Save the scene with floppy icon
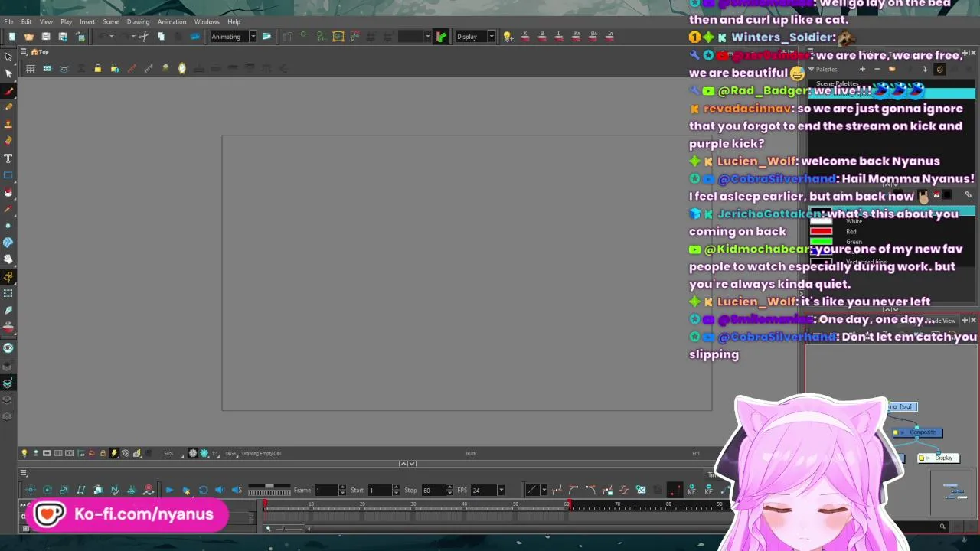This screenshot has width=980, height=551. coord(45,37)
